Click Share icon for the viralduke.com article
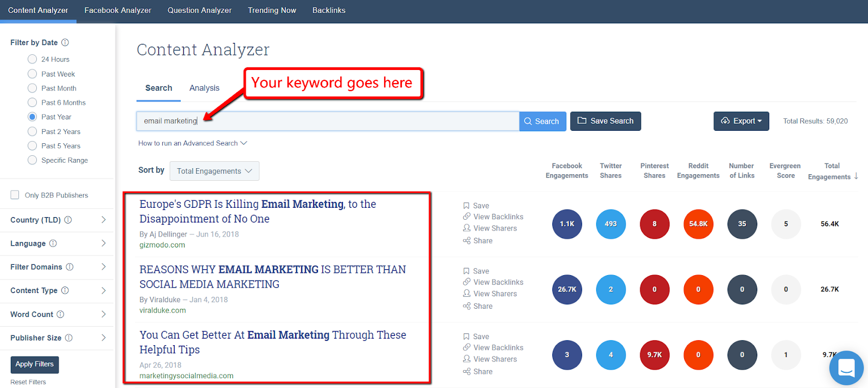The height and width of the screenshot is (388, 868). point(467,306)
